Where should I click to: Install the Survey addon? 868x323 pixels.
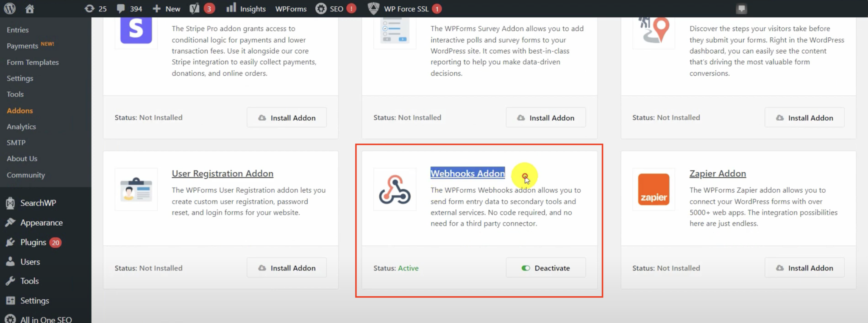coord(546,118)
